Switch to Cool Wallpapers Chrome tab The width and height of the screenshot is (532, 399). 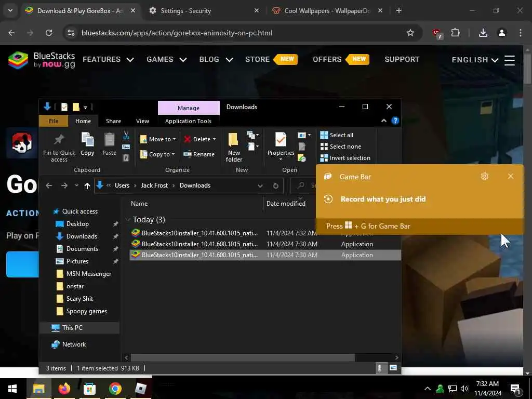point(327,11)
